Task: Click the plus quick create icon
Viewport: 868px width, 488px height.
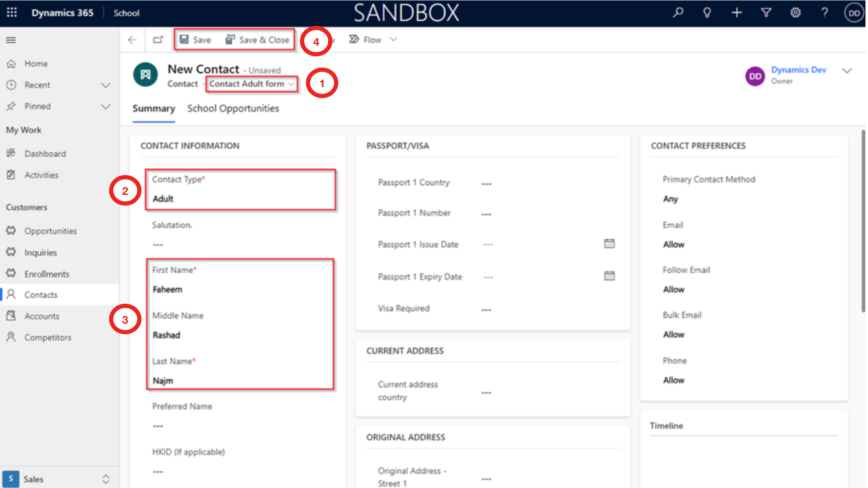Action: (737, 13)
